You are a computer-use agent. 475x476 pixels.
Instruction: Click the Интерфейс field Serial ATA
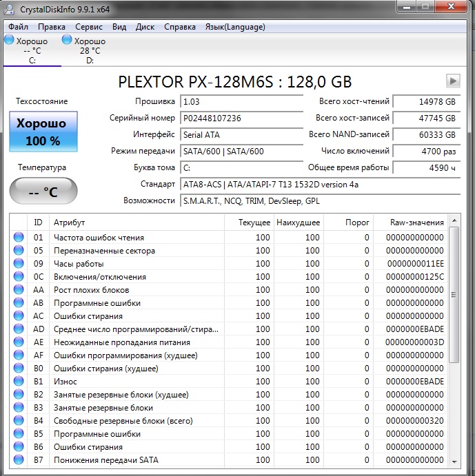coord(241,135)
